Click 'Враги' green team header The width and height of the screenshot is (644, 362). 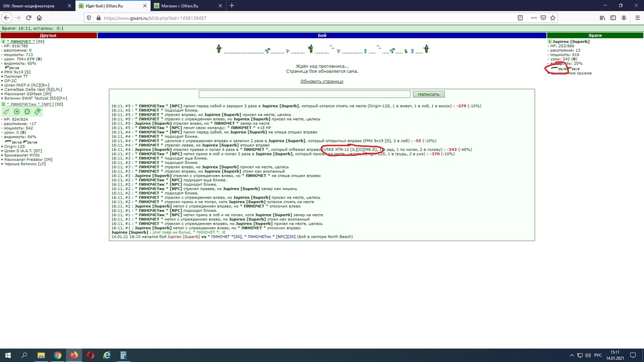click(595, 36)
